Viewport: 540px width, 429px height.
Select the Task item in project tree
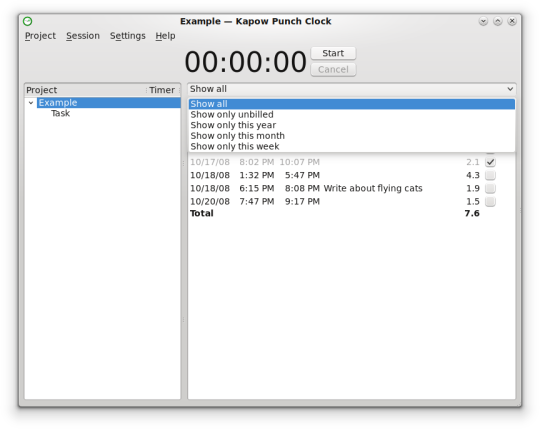click(x=61, y=114)
